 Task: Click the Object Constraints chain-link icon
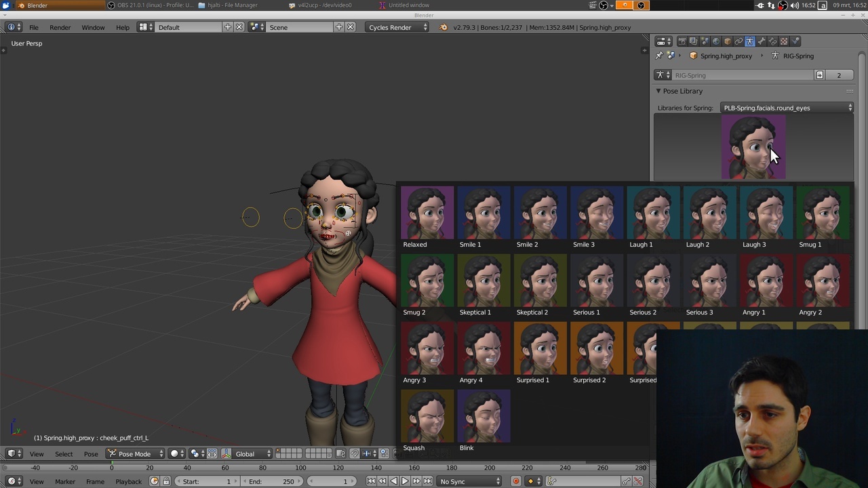[x=738, y=41]
